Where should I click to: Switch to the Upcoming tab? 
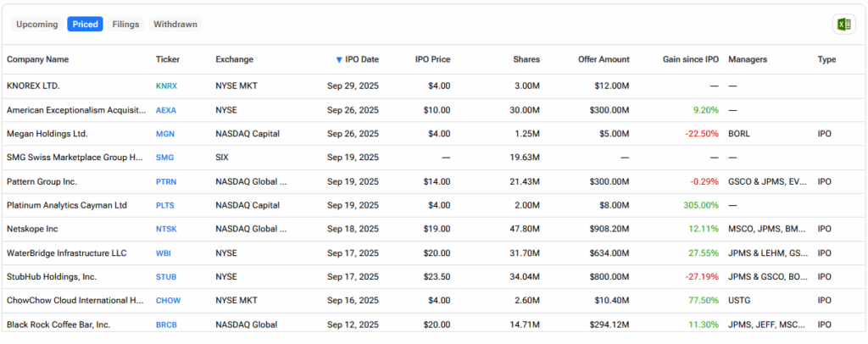click(37, 25)
